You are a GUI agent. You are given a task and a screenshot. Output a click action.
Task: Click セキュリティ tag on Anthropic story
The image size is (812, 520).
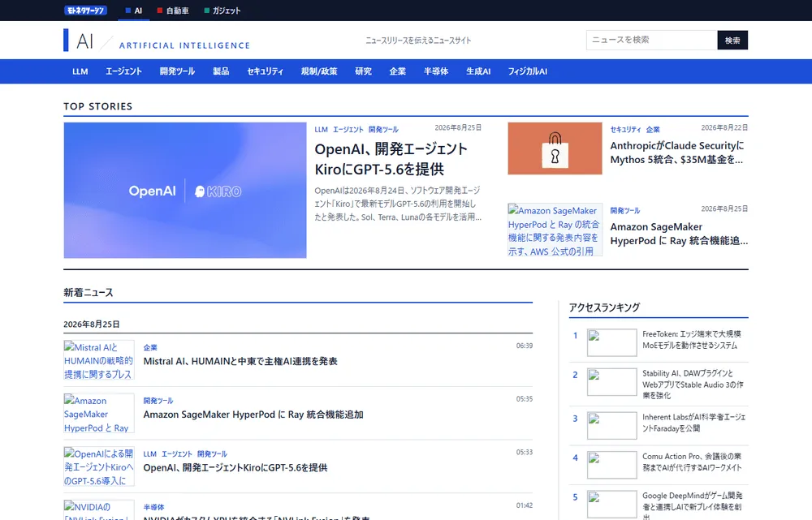[x=625, y=129]
